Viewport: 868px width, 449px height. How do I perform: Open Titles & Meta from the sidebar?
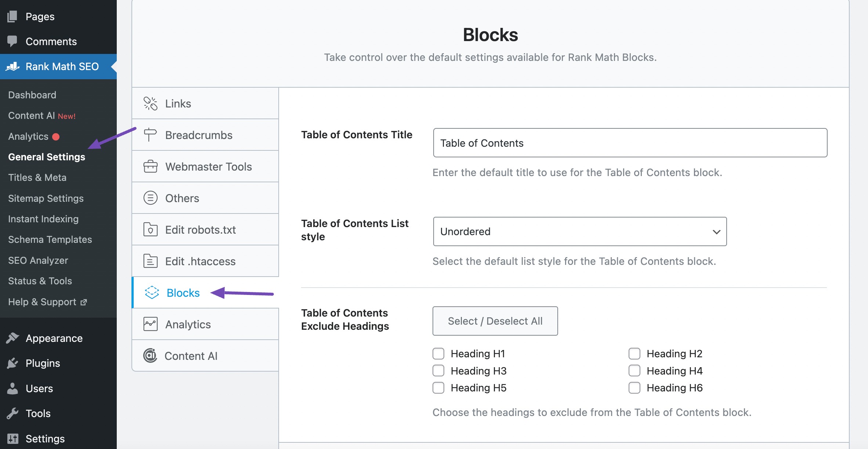click(37, 177)
